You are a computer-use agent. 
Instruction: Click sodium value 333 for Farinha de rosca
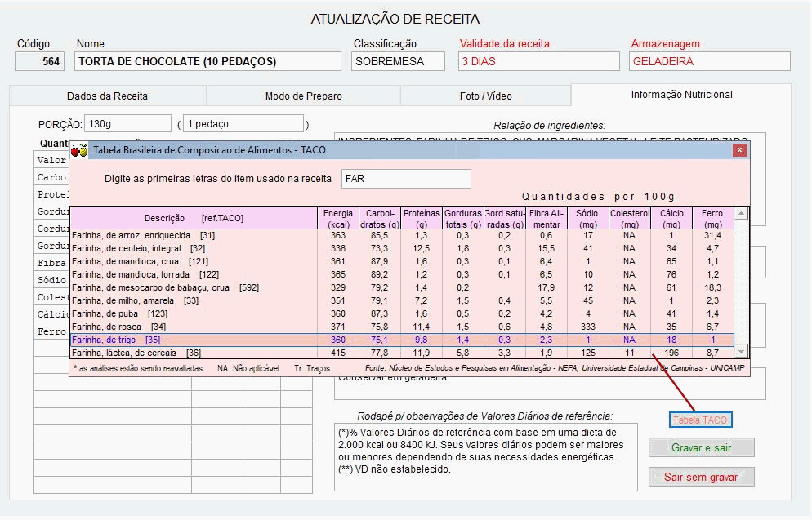click(588, 327)
